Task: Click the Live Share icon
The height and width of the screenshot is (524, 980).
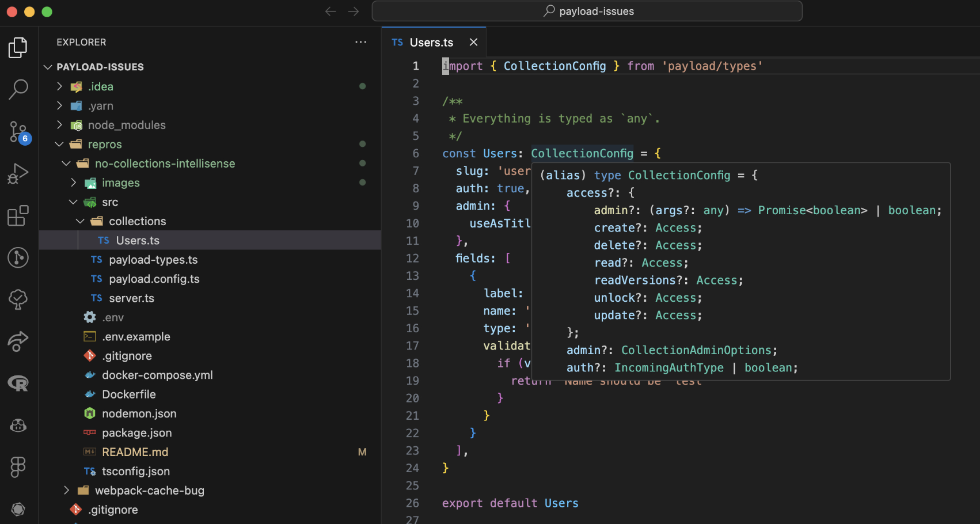Action: tap(18, 341)
